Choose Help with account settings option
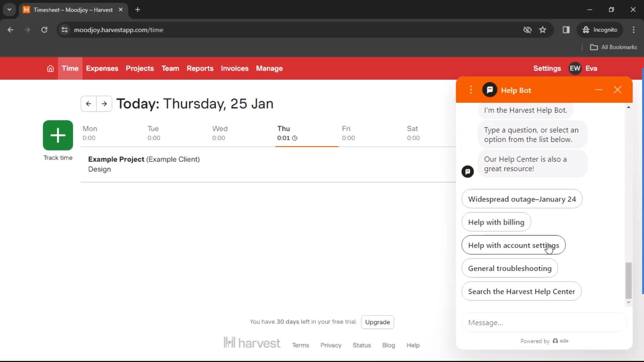This screenshot has height=362, width=644. point(514,245)
